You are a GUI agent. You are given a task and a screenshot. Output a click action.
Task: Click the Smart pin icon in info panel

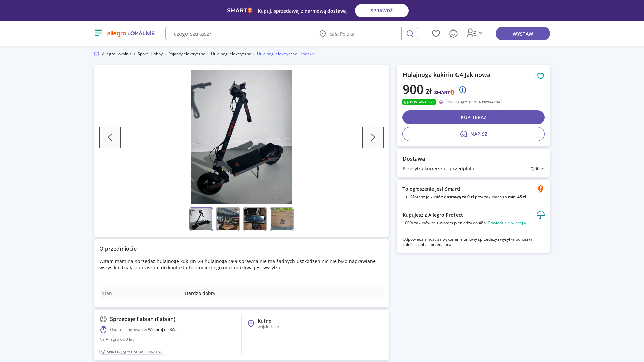[x=540, y=189]
